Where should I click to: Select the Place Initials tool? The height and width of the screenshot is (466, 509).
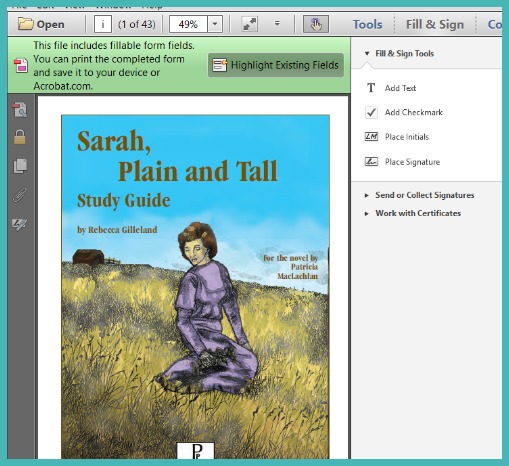[x=397, y=137]
